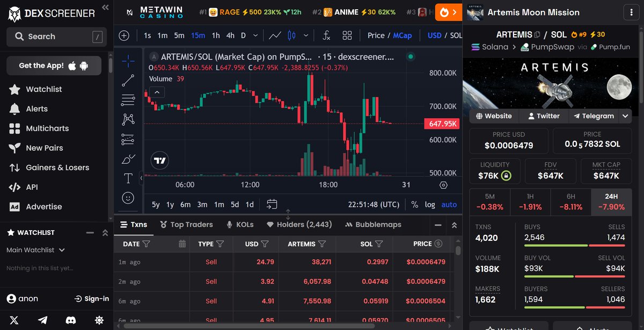Viewport: 644px width, 330px height.
Task: Switch to the Bubblemaps tab
Action: [x=373, y=225]
